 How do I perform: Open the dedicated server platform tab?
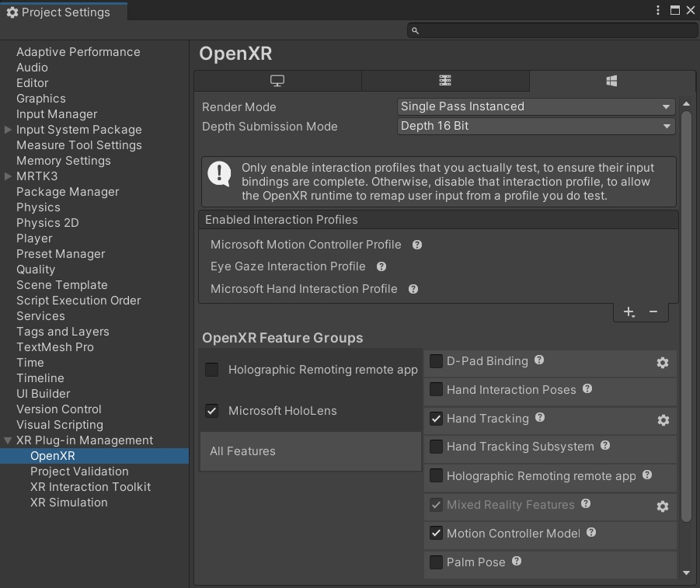tap(445, 81)
